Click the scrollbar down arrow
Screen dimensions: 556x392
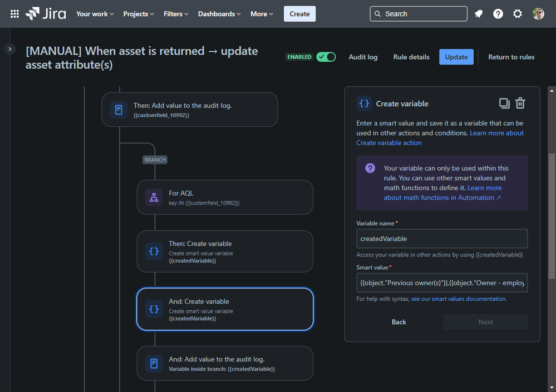click(552, 388)
